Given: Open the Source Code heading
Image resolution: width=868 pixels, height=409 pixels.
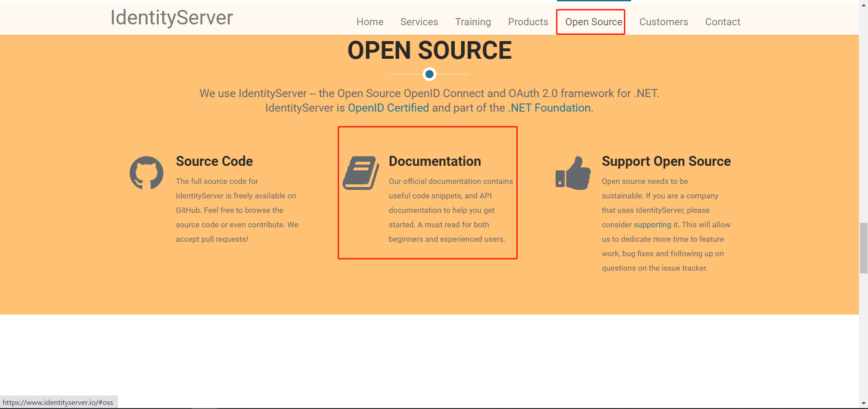Looking at the screenshot, I should click(214, 161).
